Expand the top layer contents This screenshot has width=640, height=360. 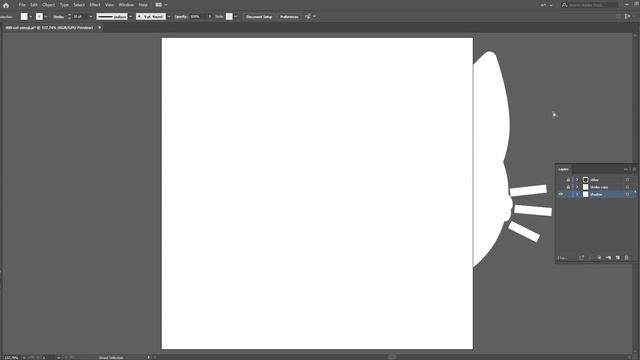(x=577, y=180)
